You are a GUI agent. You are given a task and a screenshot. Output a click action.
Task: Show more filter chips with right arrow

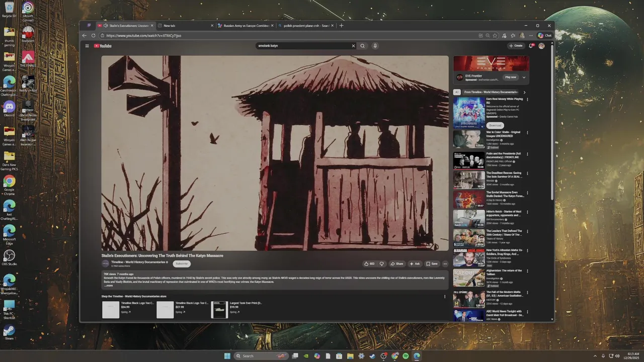coord(524,92)
